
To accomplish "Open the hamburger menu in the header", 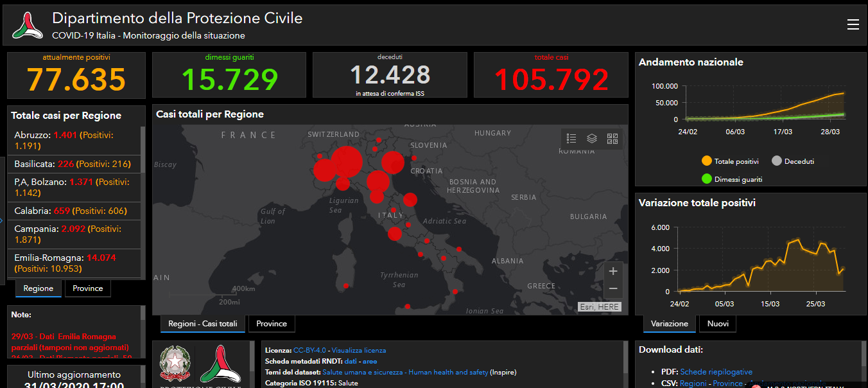I will click(x=853, y=24).
